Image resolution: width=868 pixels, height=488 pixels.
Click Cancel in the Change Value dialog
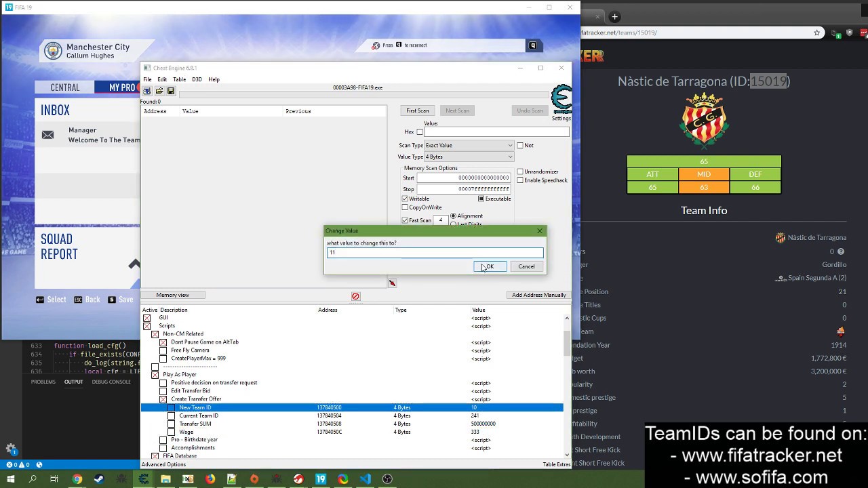(526, 266)
